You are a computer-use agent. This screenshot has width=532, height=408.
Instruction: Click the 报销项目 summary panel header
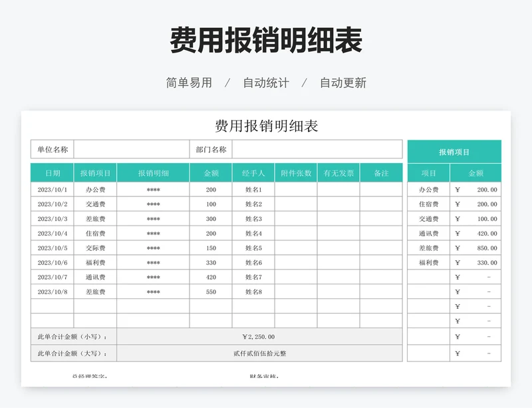coord(454,152)
